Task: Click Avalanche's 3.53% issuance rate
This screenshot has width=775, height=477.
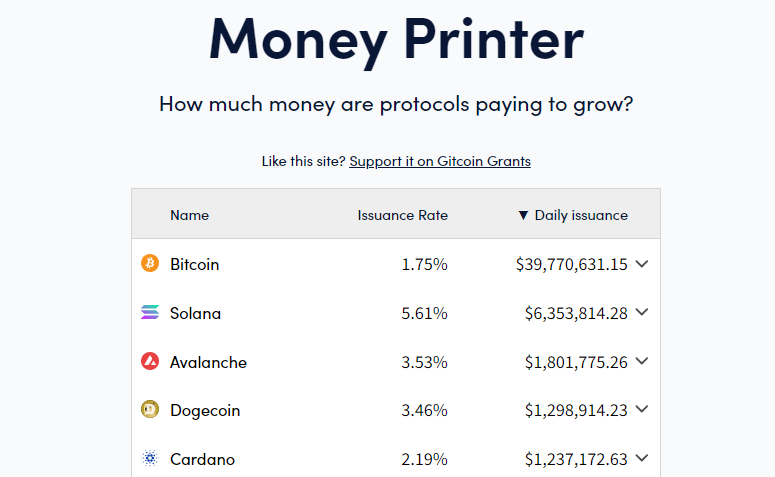Action: [x=424, y=362]
